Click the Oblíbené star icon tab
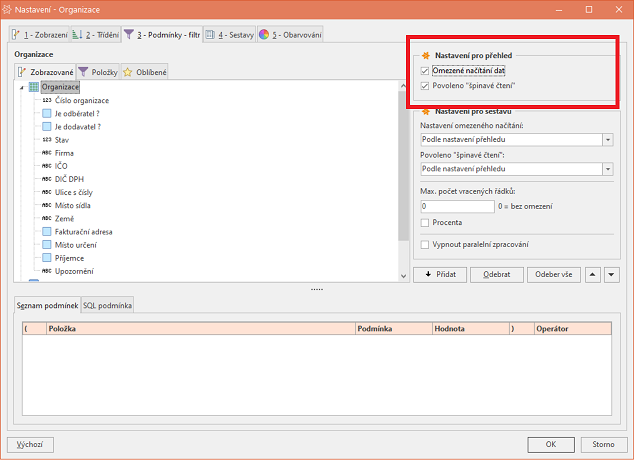634x466 pixels. pos(145,72)
